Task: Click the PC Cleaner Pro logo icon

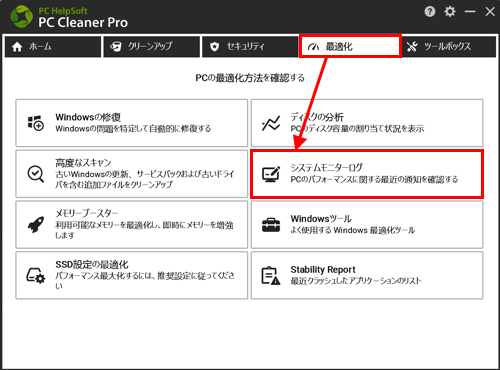Action: click(22, 16)
